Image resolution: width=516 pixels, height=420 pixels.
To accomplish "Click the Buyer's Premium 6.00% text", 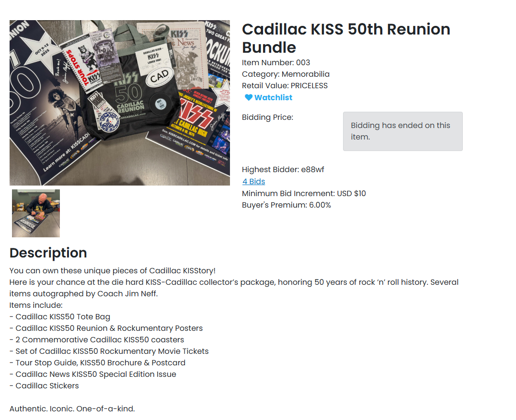I will (x=286, y=205).
